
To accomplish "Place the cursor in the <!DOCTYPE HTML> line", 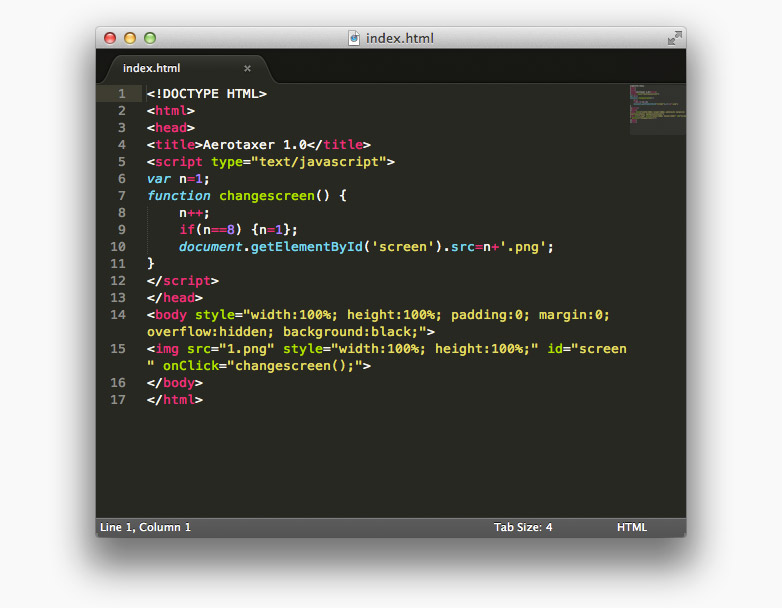I will [206, 94].
